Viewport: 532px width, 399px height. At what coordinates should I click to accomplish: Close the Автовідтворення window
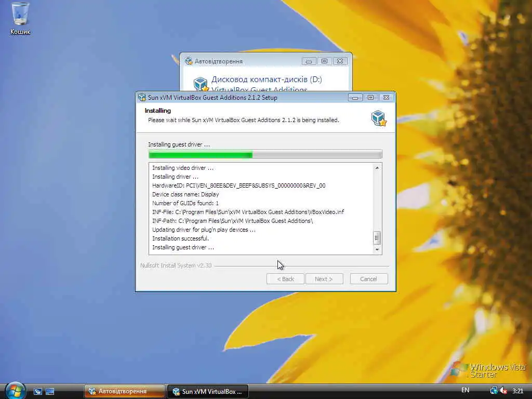point(340,61)
